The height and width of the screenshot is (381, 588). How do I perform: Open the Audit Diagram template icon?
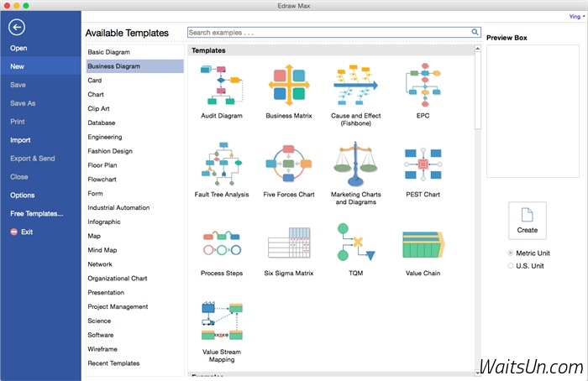click(222, 86)
